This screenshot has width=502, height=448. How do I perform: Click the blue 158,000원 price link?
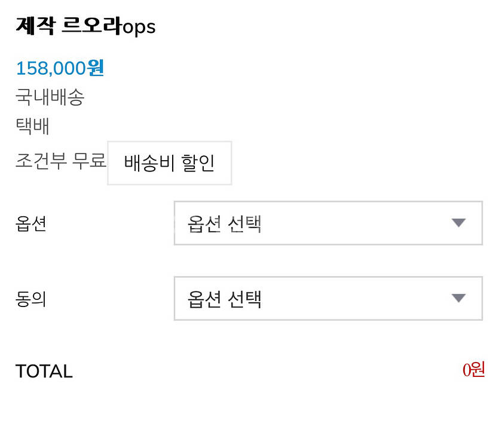60,68
